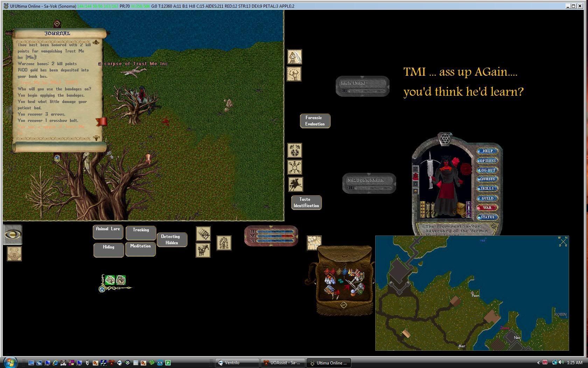
Task: Click the red M tray icon
Action: [x=545, y=362]
